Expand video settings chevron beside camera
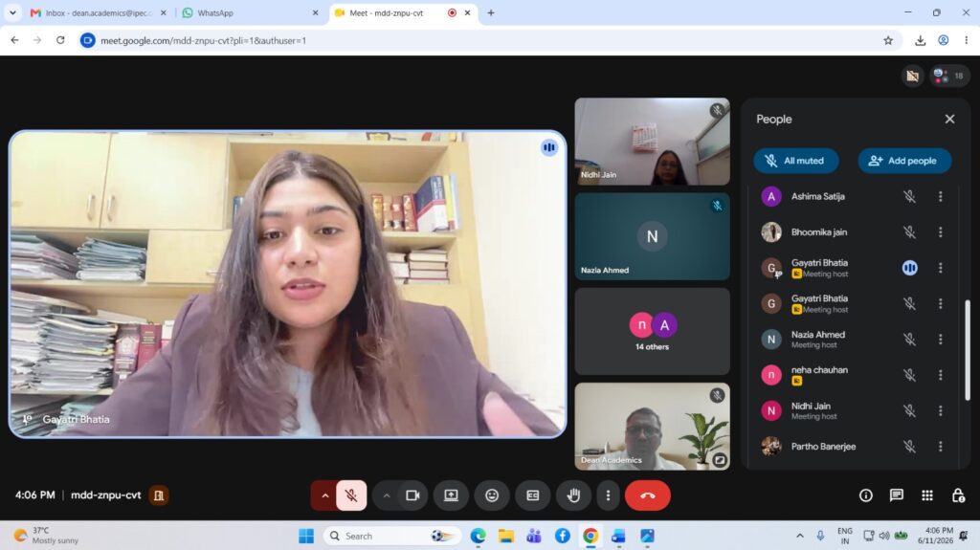The image size is (980, 550). tap(387, 495)
